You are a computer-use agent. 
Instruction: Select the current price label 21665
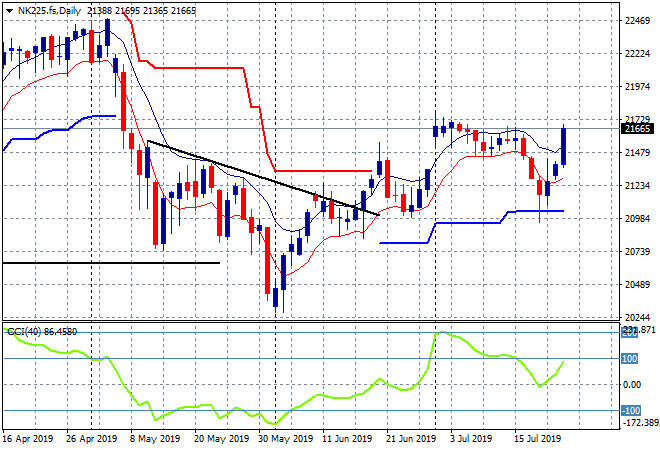[637, 129]
